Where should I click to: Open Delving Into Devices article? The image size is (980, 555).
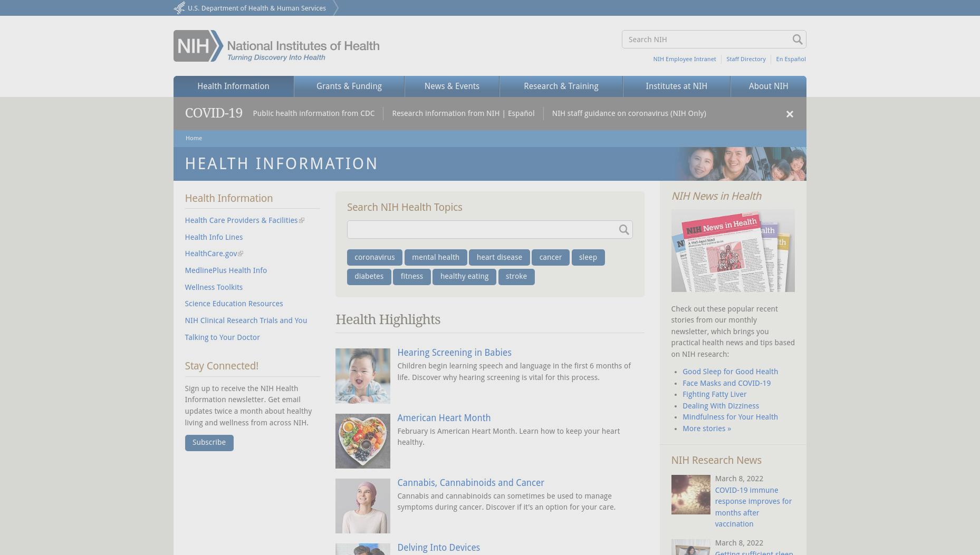click(x=438, y=548)
